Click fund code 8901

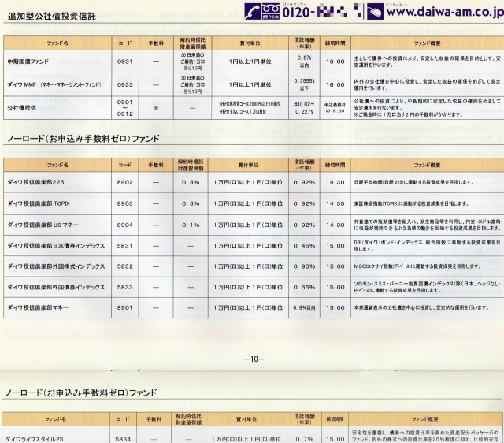tap(125, 307)
